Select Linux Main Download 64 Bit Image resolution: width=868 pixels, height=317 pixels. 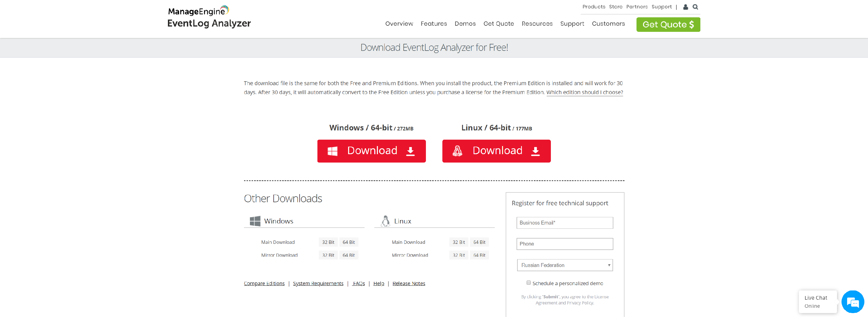point(479,242)
